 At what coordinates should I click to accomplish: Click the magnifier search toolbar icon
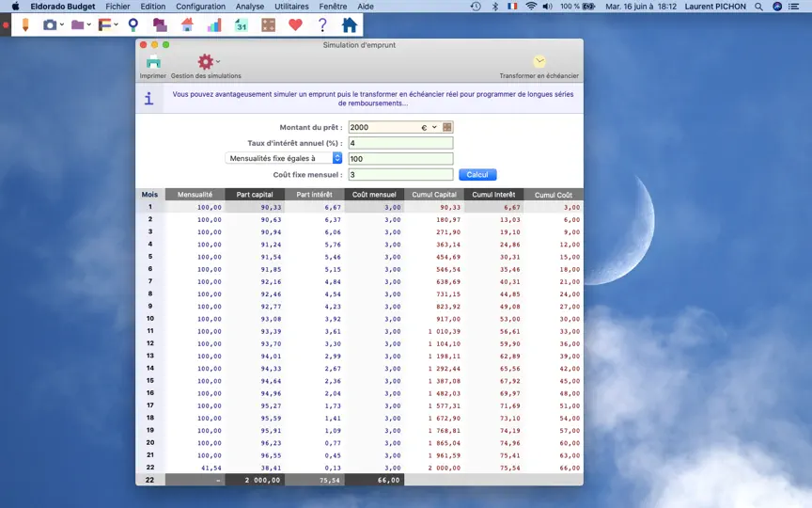(x=133, y=24)
